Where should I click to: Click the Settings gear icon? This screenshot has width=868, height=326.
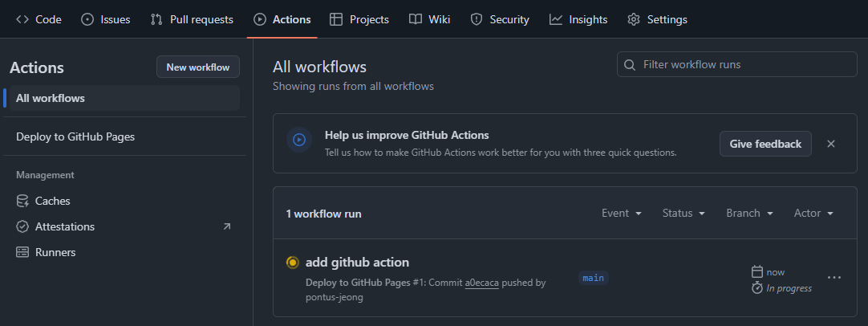(634, 19)
